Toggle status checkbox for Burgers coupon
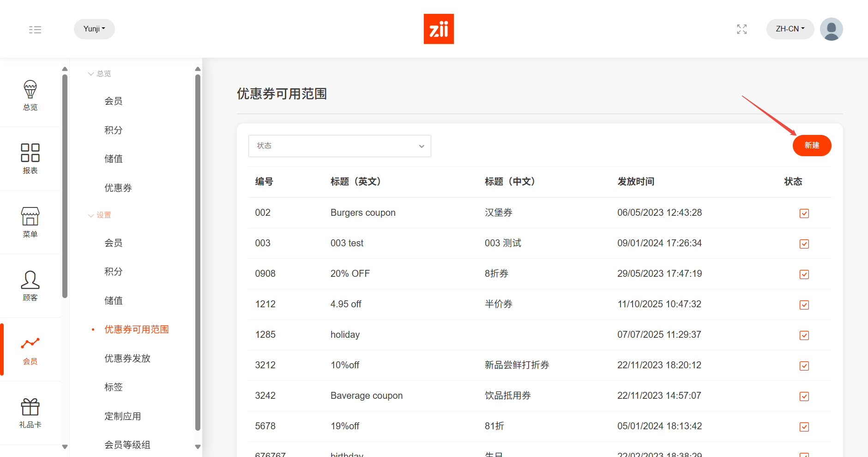This screenshot has height=457, width=868. (804, 213)
